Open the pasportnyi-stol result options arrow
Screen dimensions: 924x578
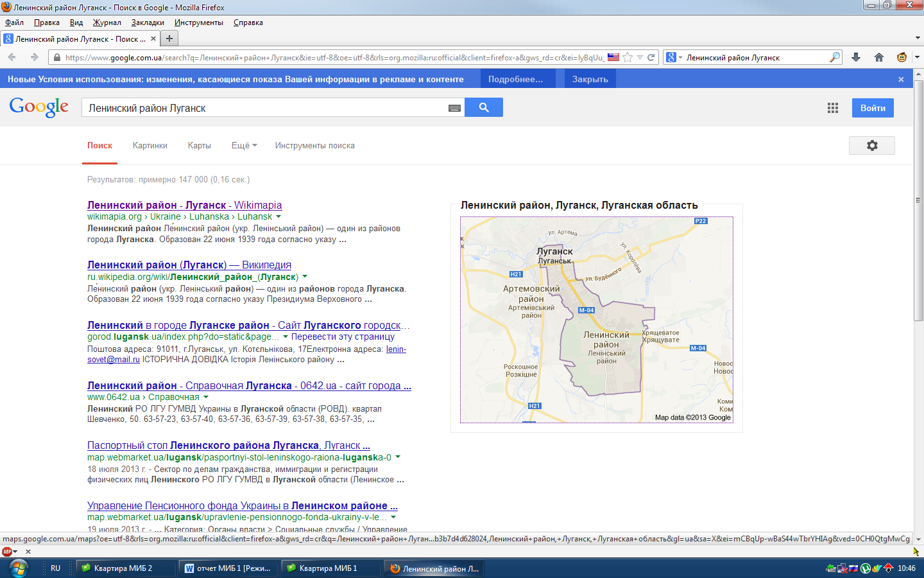[398, 457]
